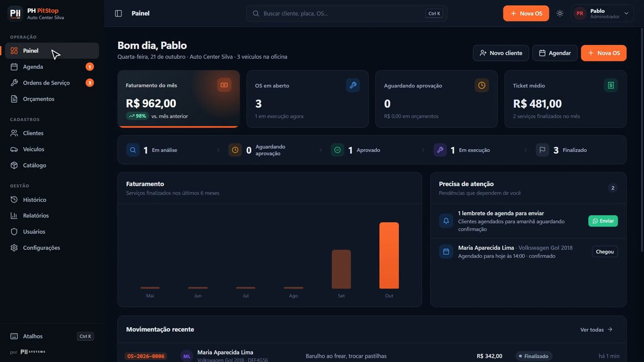The image size is (644, 362).
Task: Open the Ver todas link in Movimentação recente
Action: pos(597,329)
